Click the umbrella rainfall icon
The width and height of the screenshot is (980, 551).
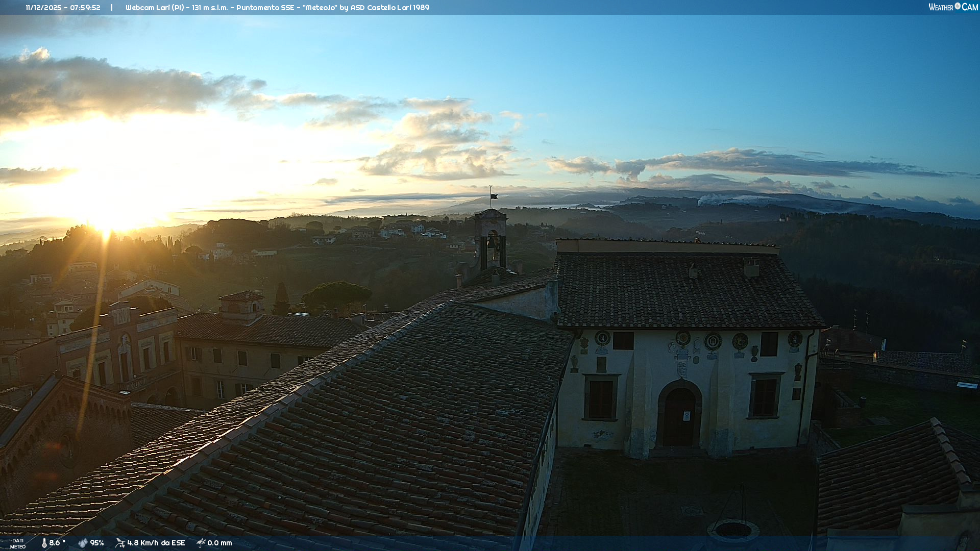(x=201, y=543)
